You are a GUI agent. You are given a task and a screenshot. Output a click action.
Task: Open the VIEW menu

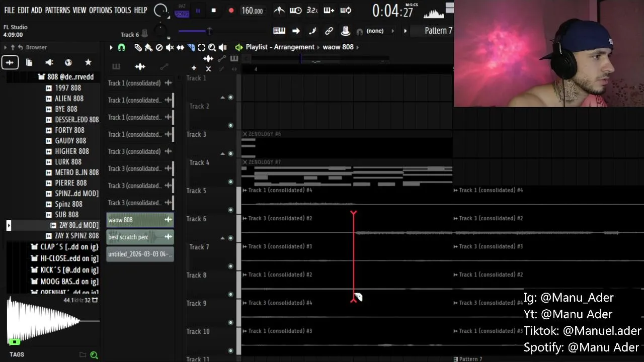[x=79, y=10]
